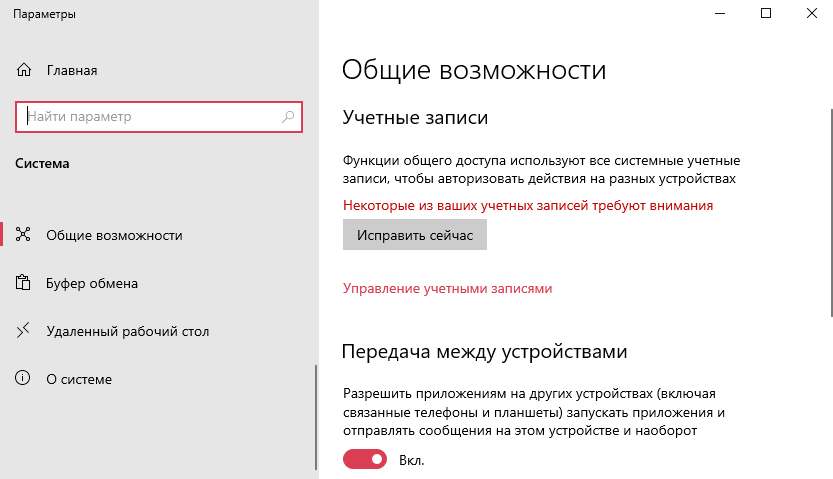Click the Общие возможности sharing icon
This screenshot has height=479, width=833.
coord(23,234)
